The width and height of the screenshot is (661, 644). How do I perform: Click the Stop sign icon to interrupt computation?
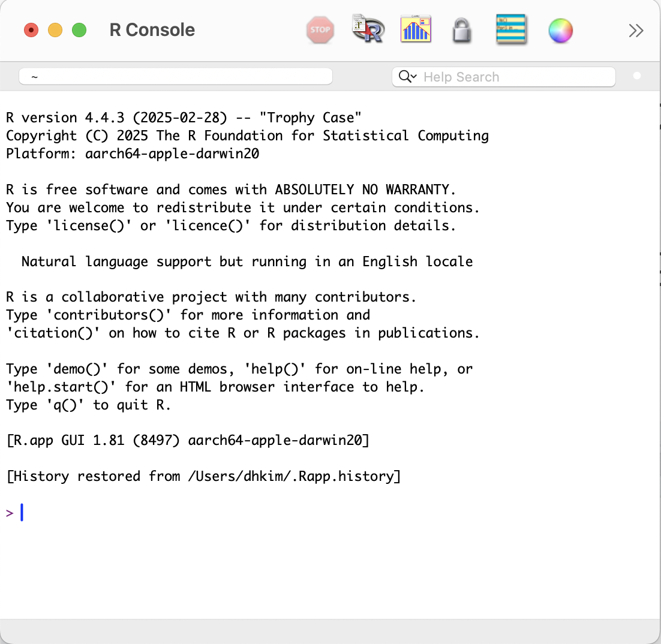pos(320,30)
